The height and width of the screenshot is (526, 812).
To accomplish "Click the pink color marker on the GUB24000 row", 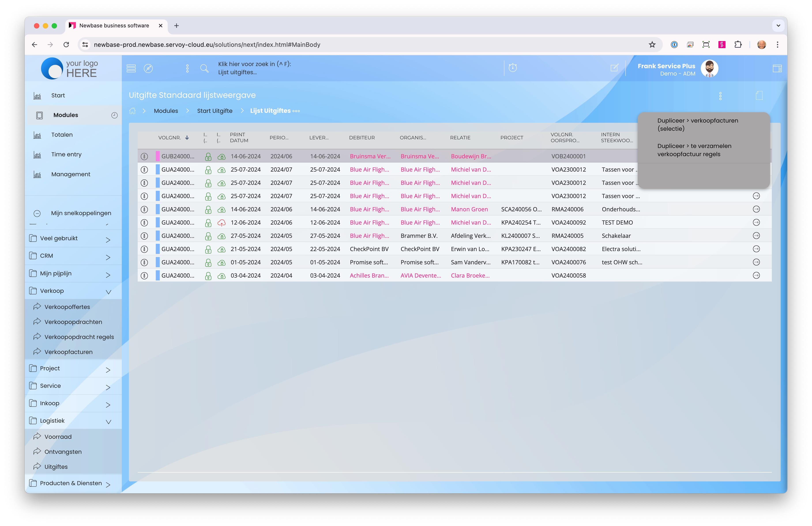I will (x=158, y=156).
